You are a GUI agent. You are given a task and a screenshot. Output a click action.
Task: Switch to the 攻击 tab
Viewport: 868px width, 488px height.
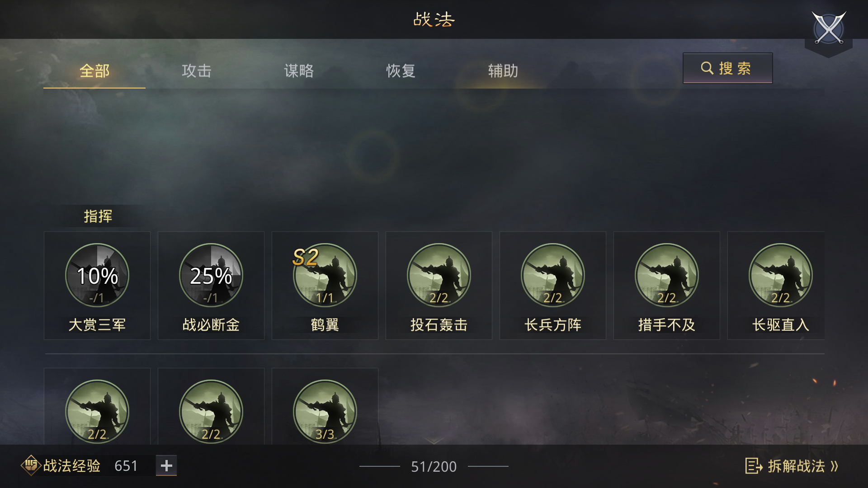tap(197, 71)
